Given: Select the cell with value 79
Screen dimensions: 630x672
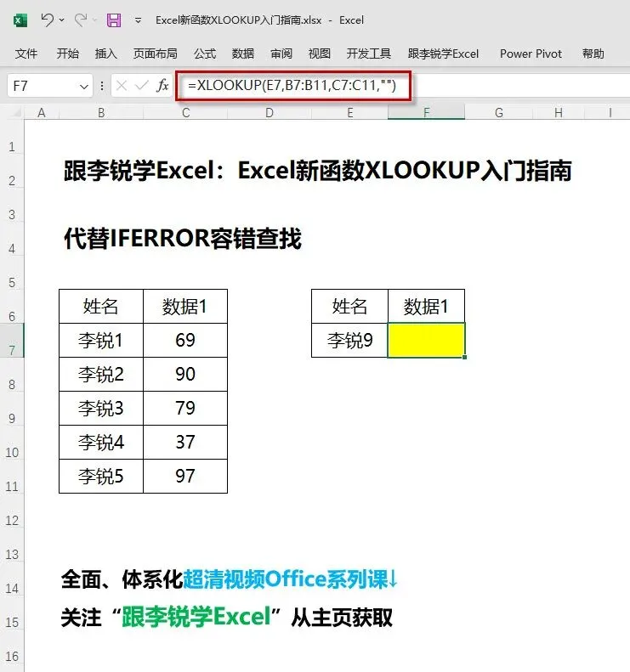Looking at the screenshot, I should point(185,408).
